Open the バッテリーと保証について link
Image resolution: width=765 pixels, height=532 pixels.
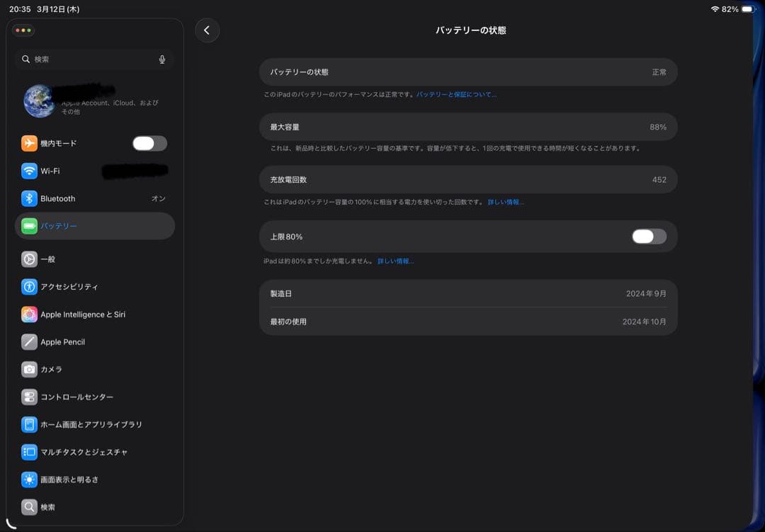coord(456,95)
